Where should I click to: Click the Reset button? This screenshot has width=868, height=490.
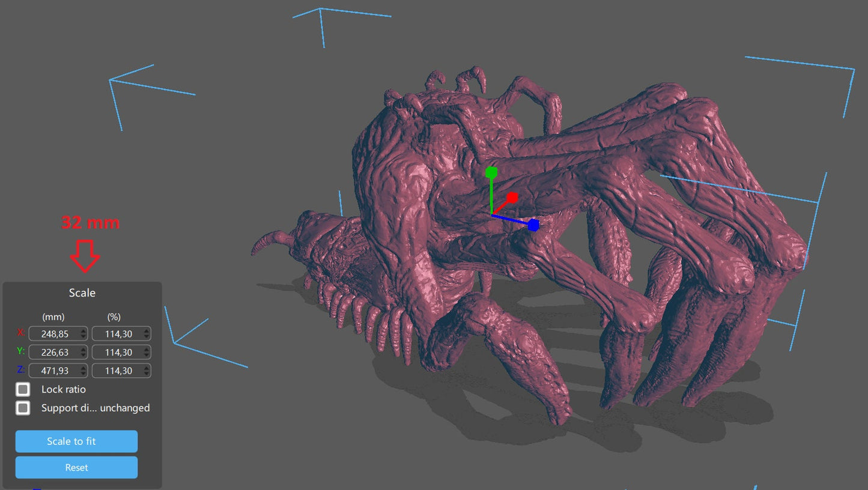pos(76,467)
